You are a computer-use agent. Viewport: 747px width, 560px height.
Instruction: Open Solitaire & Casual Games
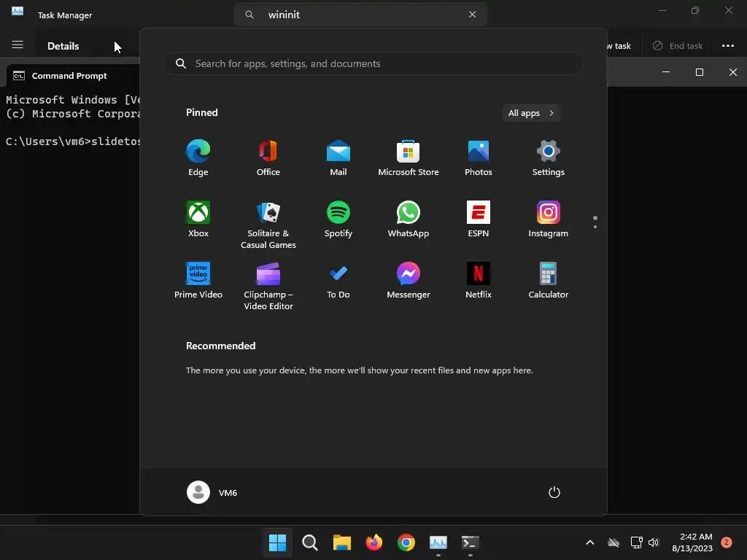(x=268, y=225)
